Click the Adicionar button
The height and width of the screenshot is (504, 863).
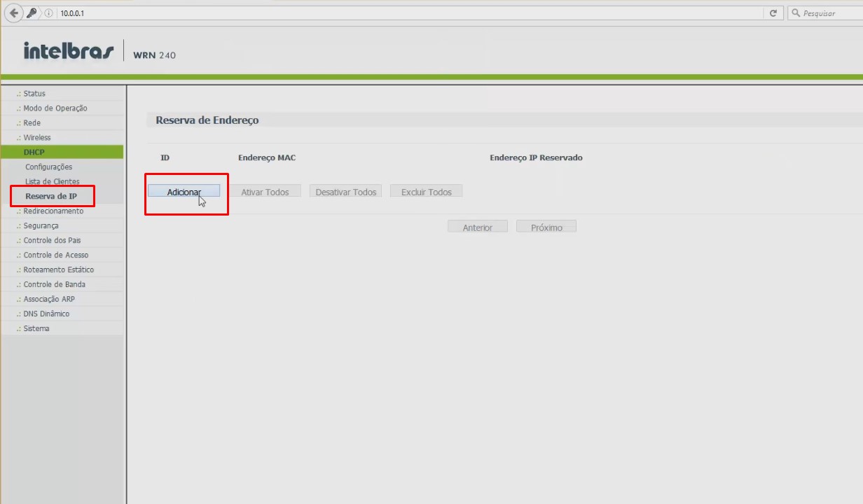coord(184,192)
